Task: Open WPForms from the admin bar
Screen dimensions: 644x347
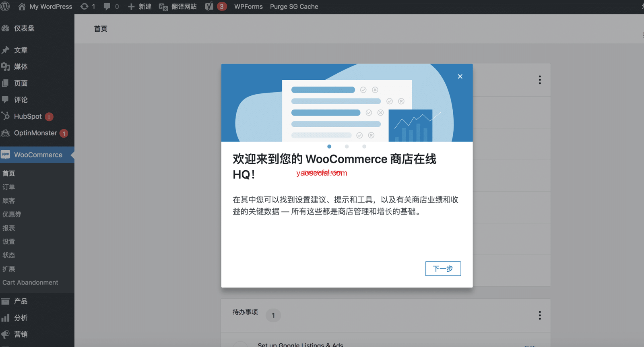Action: [x=248, y=6]
